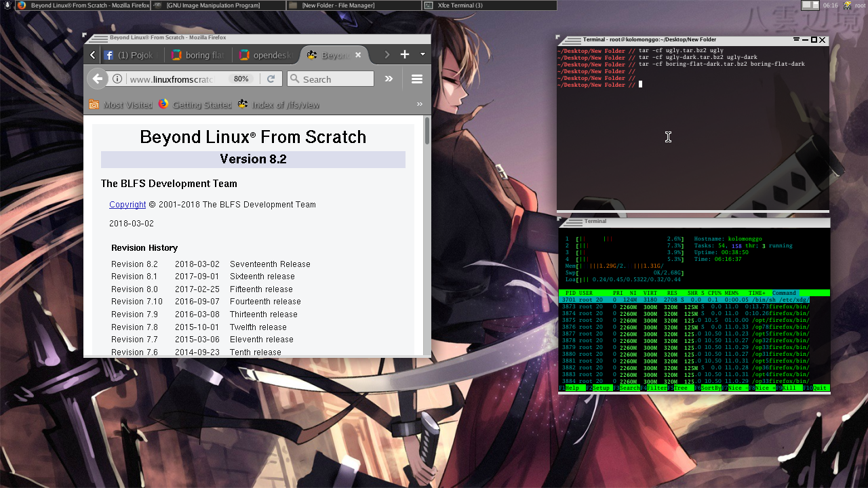
Task: Show site information icon in URL bar
Action: pyautogui.click(x=117, y=79)
